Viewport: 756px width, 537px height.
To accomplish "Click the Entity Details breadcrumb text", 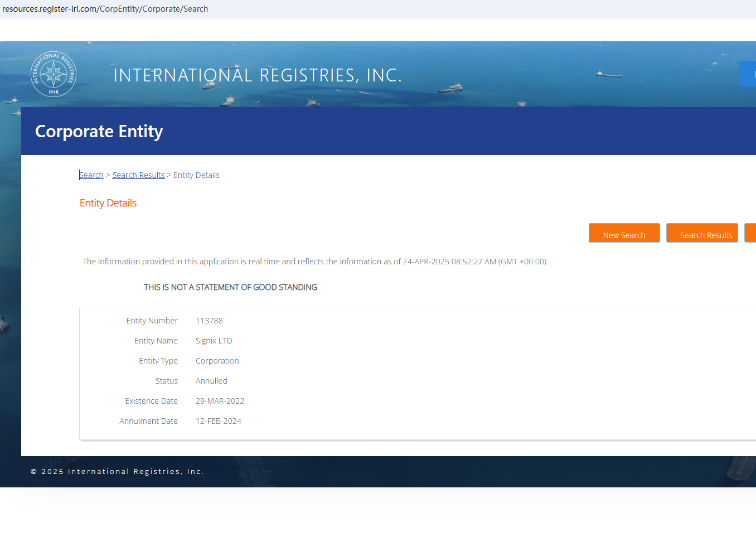I will (x=196, y=175).
